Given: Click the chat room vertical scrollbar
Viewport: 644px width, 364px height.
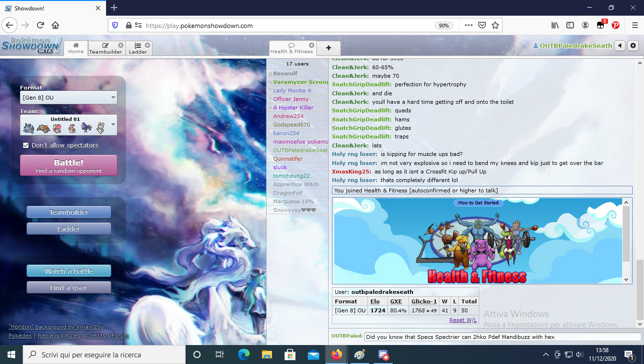Looking at the screenshot, I should click(x=640, y=193).
